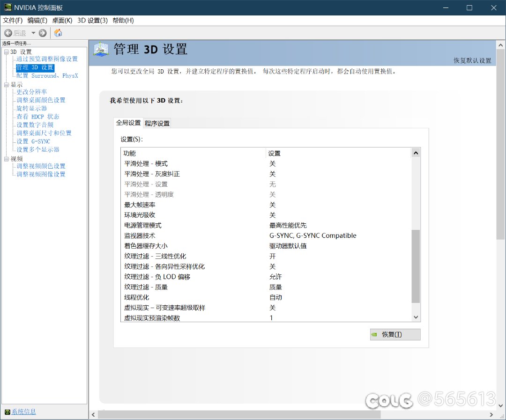Click the 驱动器默认值 value
The width and height of the screenshot is (506, 420).
point(288,246)
